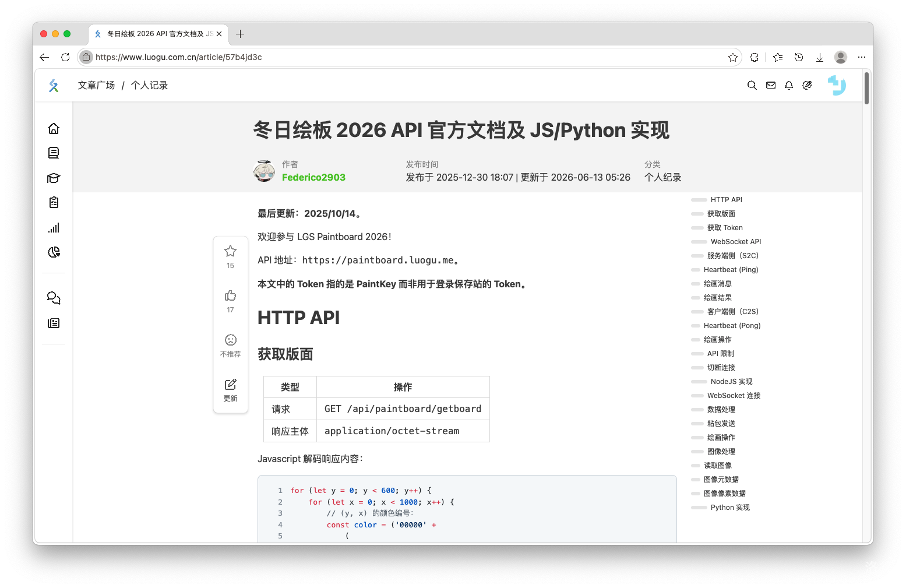
Task: Jump to 读取图像 in outline
Action: click(x=718, y=466)
